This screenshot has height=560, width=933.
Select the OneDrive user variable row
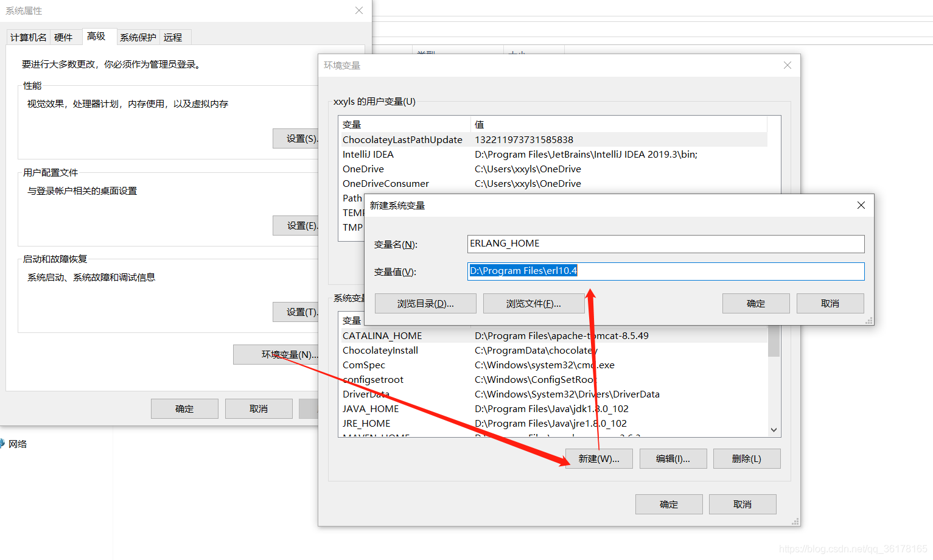(553, 169)
